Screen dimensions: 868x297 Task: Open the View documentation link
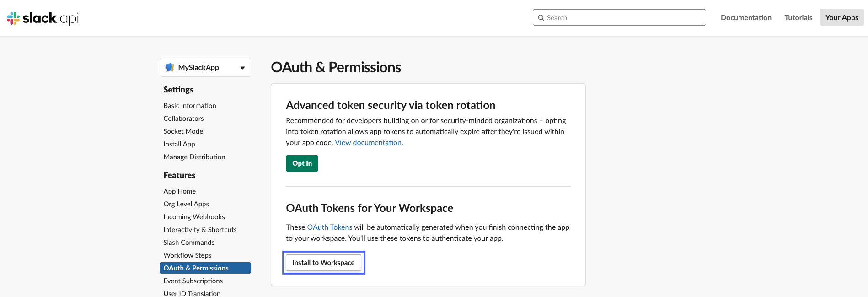coord(369,143)
